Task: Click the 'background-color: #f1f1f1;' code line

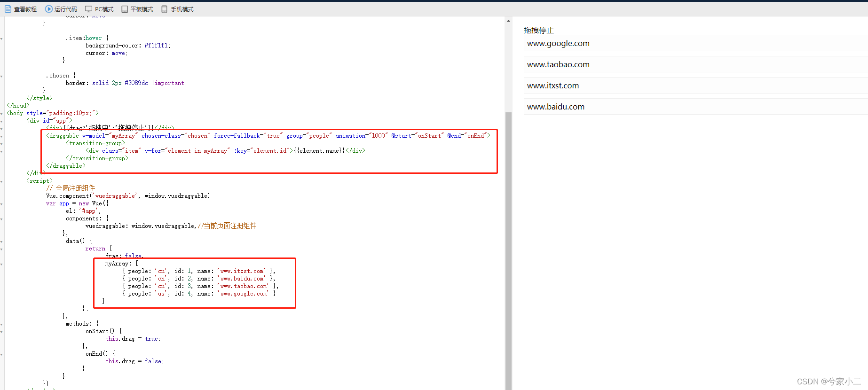Action: [128, 46]
